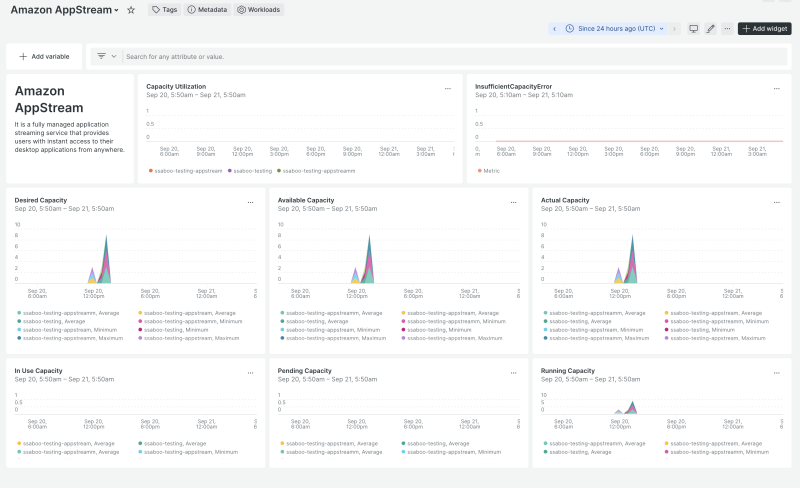This screenshot has height=488, width=800.
Task: Toggle ssaboo-testing-appstreamm legend in Capacity Utilization
Action: coord(316,171)
